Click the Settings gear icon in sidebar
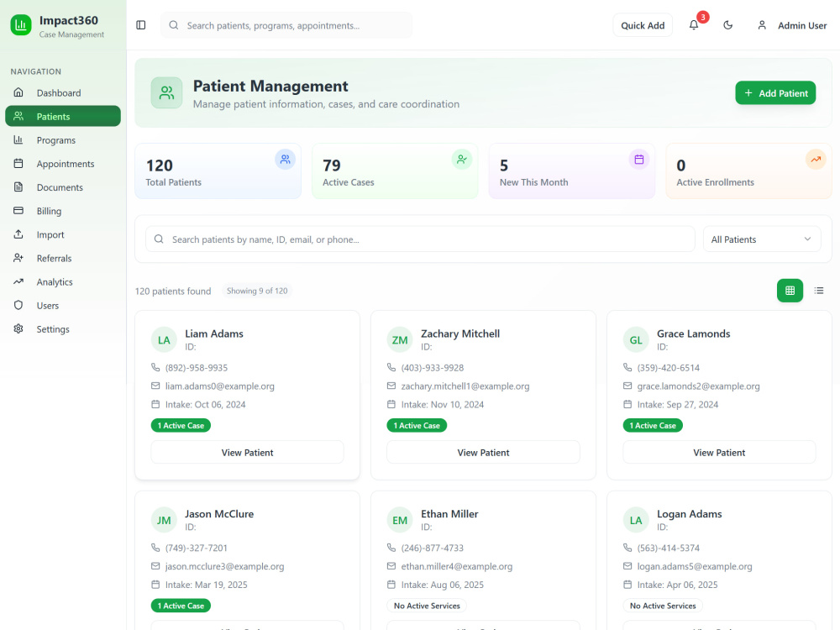Screen dimensions: 840x630 click(18, 328)
